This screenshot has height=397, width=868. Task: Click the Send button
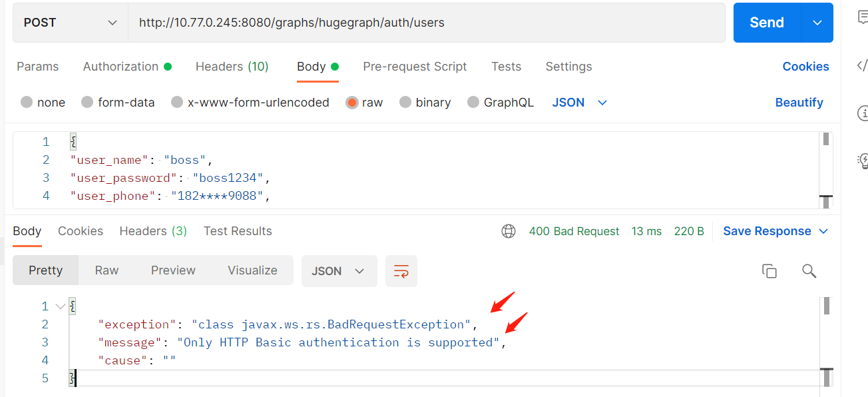766,22
